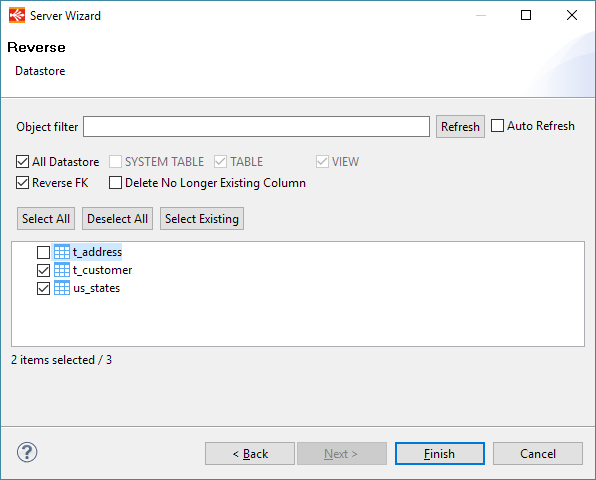Click the Select All button
This screenshot has width=596, height=480.
[x=46, y=219]
